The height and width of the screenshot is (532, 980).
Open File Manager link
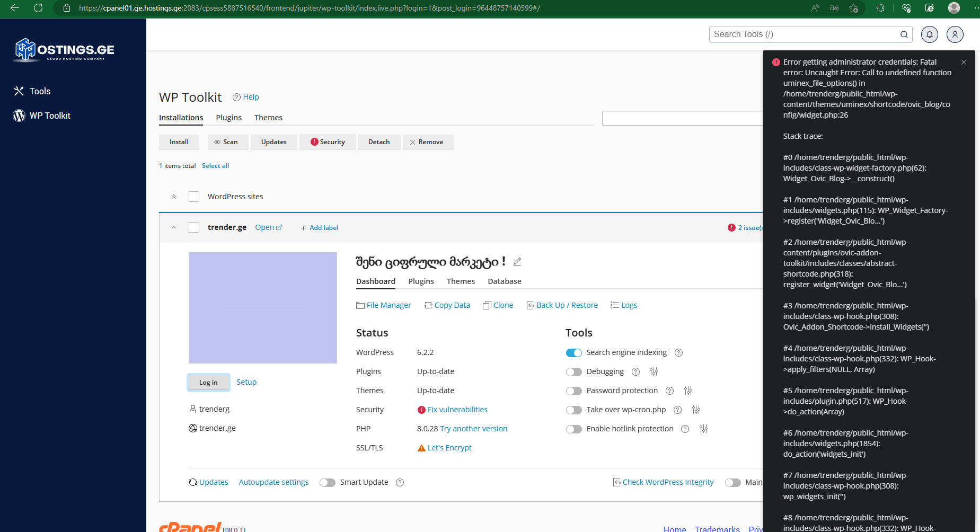[x=384, y=305]
